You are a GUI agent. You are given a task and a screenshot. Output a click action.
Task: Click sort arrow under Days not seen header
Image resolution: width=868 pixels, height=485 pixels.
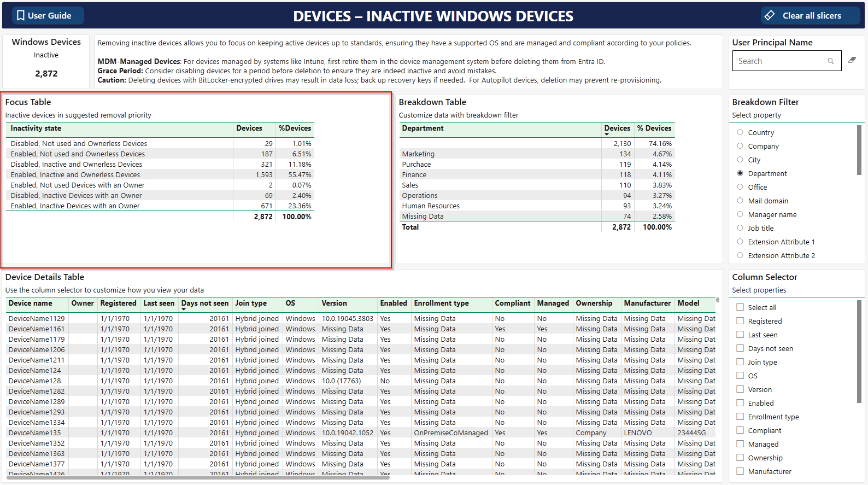pyautogui.click(x=184, y=309)
